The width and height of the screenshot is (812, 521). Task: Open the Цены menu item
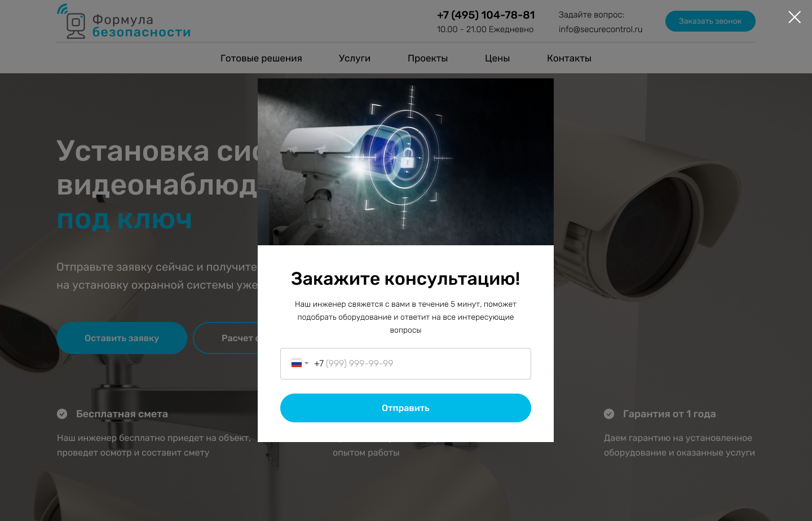point(497,58)
